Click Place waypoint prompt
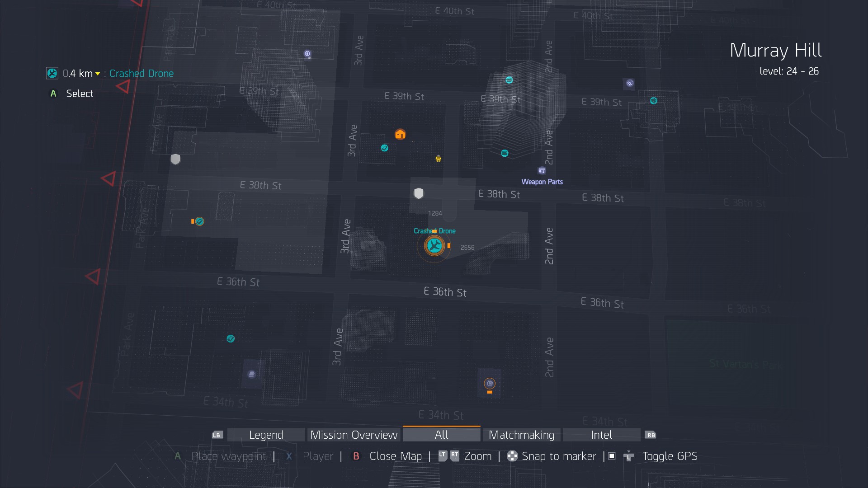This screenshot has width=868, height=488. coord(229,456)
